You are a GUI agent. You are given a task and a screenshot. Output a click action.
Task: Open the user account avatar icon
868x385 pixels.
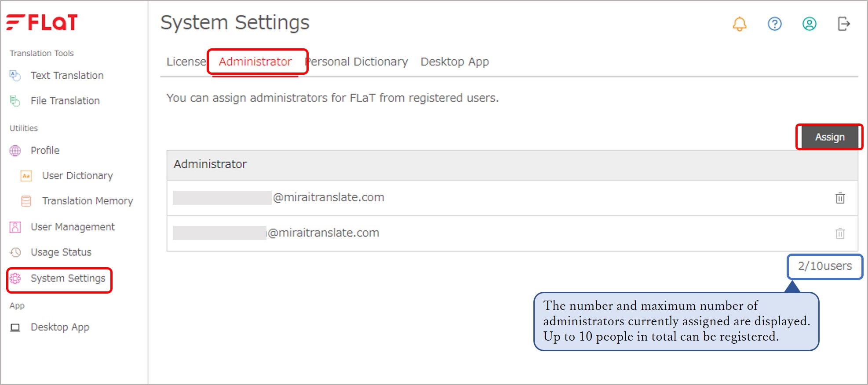809,24
